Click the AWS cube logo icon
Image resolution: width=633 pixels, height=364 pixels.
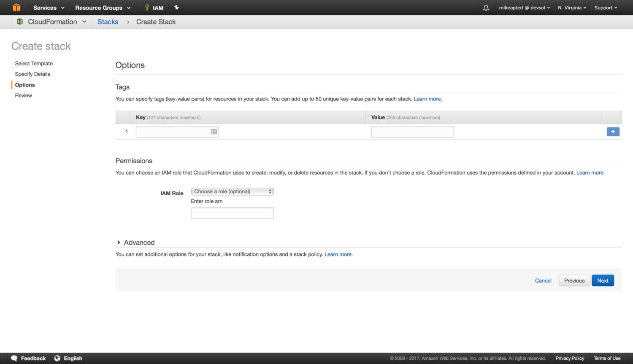(x=16, y=8)
